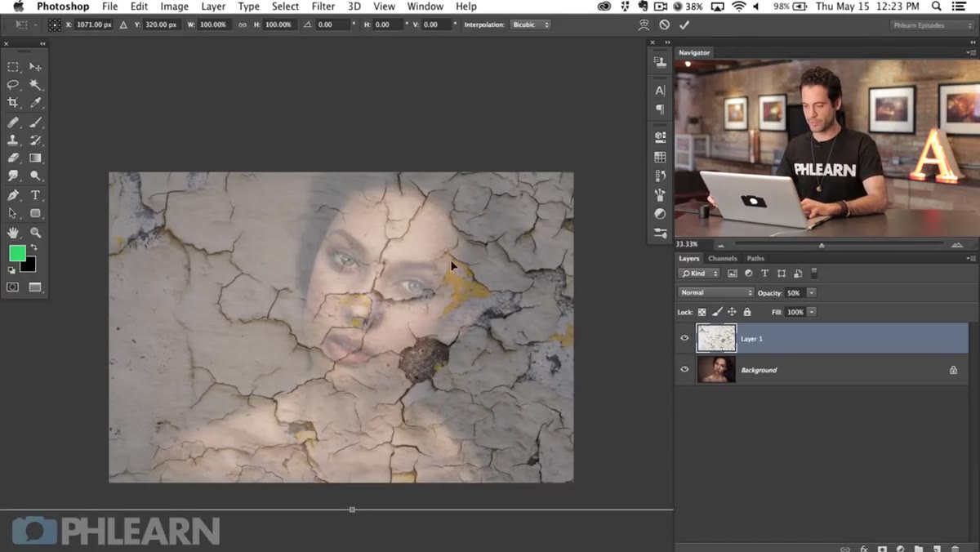Image resolution: width=980 pixels, height=552 pixels.
Task: Click the background black color swatch
Action: pos(29,265)
